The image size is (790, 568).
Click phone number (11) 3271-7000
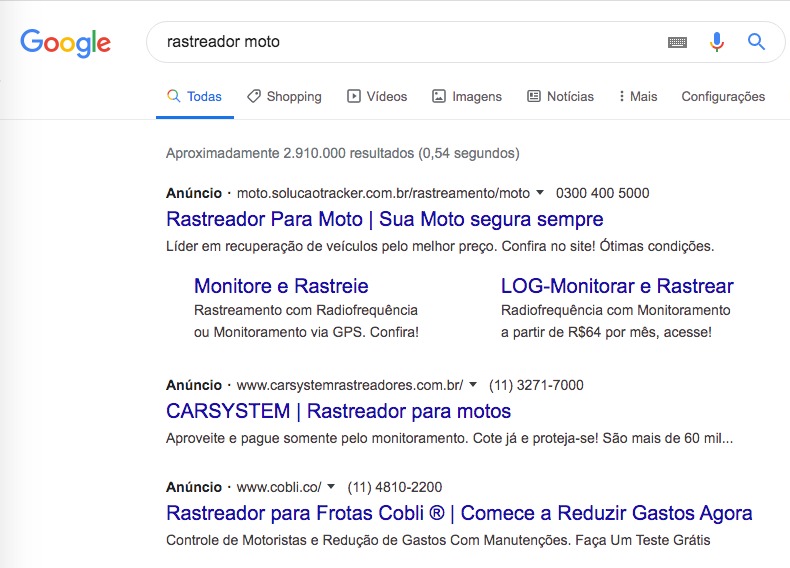[x=536, y=385]
